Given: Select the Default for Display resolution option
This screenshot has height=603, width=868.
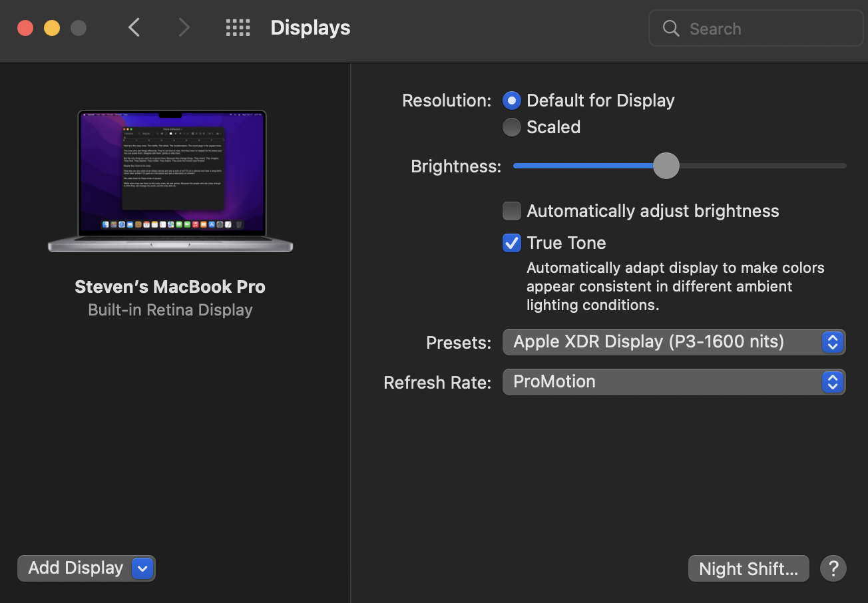Looking at the screenshot, I should coord(511,100).
